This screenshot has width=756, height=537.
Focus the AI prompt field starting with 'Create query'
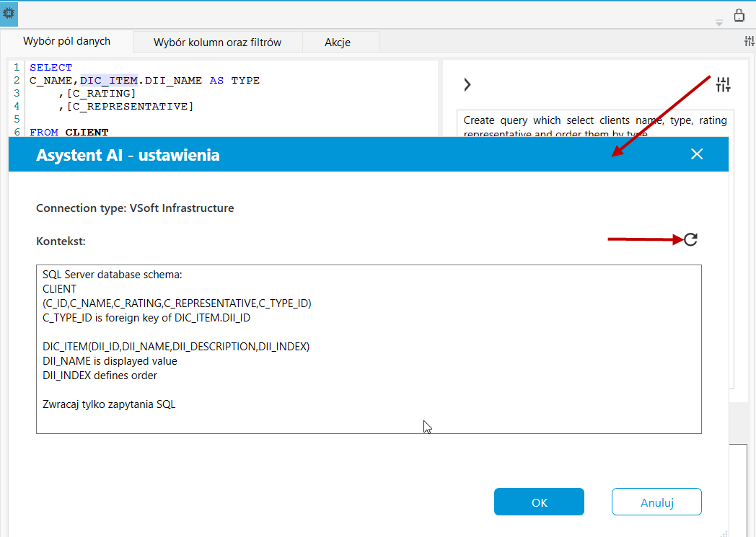point(595,125)
